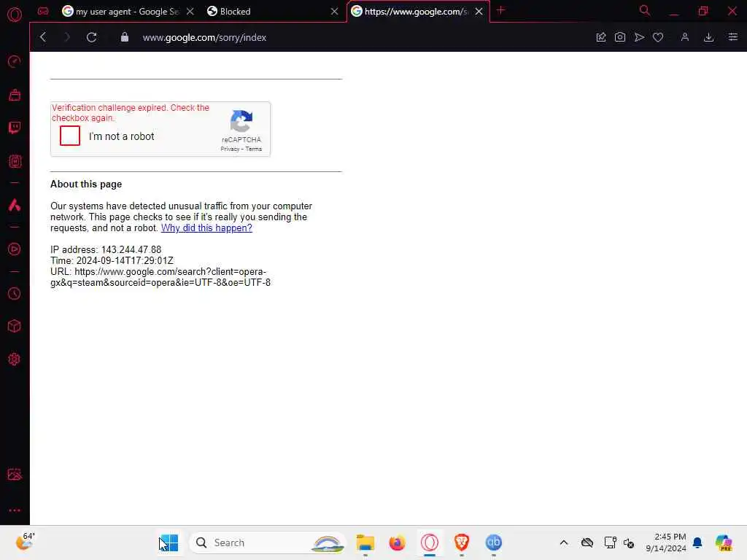Viewport: 747px width, 560px height.
Task: Click the Opera GX logo menu
Action: [x=15, y=15]
